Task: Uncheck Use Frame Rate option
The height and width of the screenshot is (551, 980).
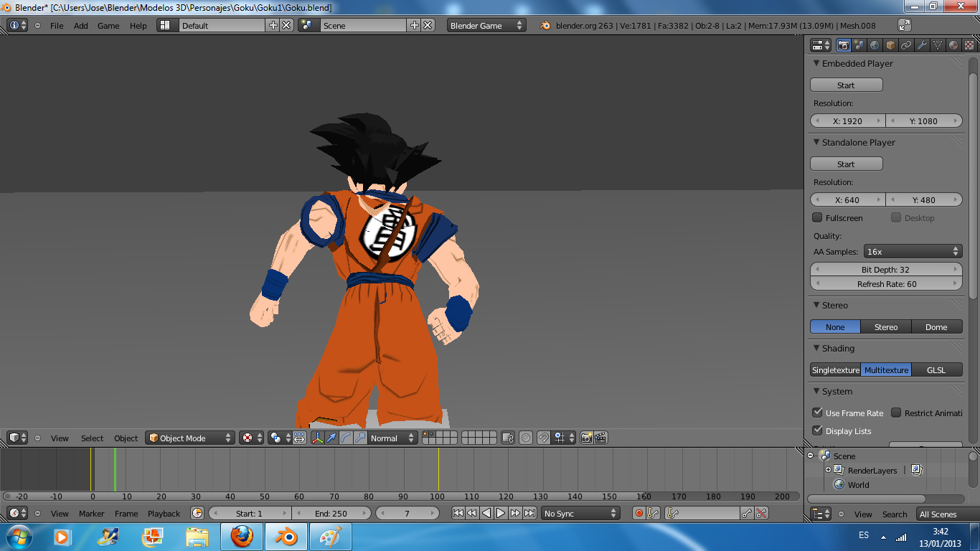Action: [x=817, y=413]
